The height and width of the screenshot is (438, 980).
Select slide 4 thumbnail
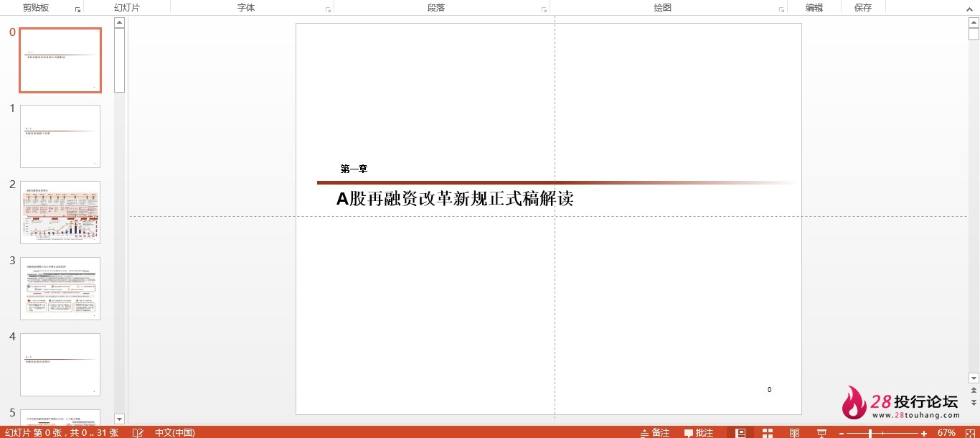pyautogui.click(x=60, y=365)
